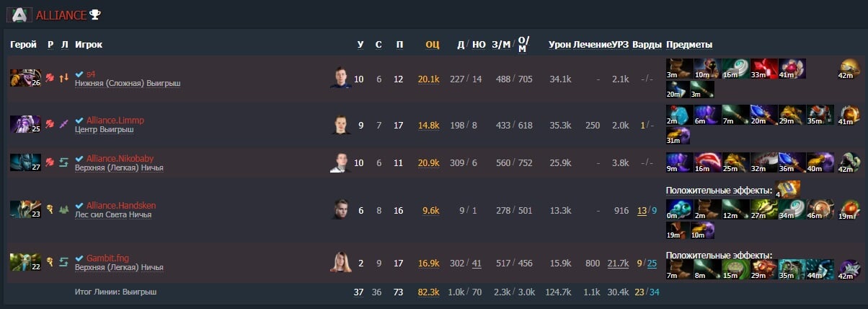Open Alliance.Nikobaby's player profile
Image resolution: width=868 pixels, height=309 pixels.
pyautogui.click(x=120, y=158)
